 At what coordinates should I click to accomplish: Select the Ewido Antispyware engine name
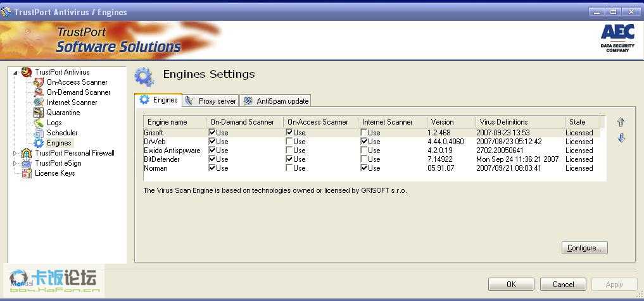pos(172,150)
